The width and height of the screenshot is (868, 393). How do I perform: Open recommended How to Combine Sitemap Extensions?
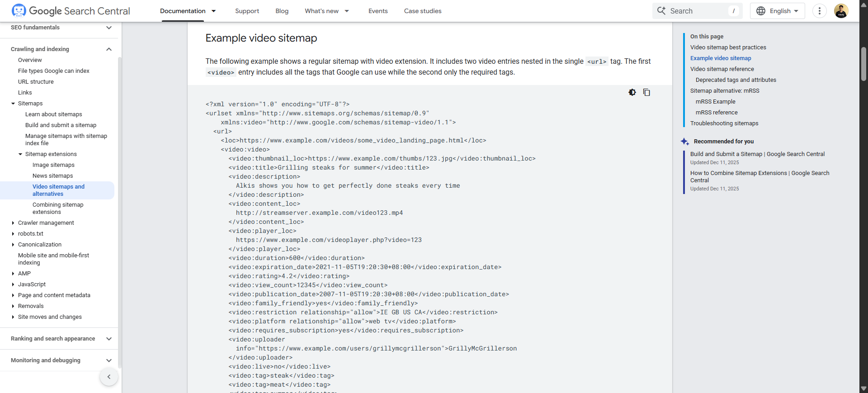click(759, 177)
